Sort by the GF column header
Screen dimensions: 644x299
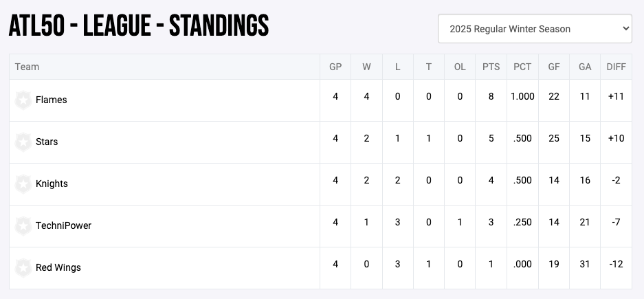click(553, 67)
